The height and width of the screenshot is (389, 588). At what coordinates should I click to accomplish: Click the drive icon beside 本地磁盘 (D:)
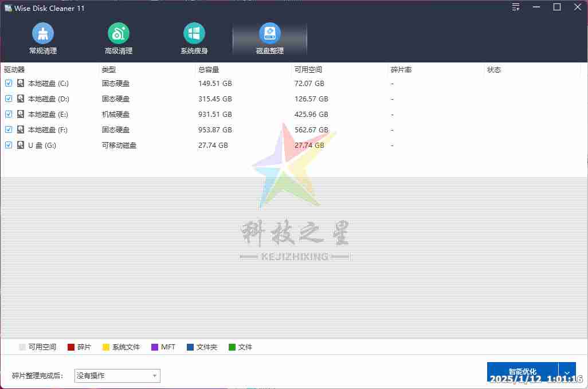click(x=20, y=99)
